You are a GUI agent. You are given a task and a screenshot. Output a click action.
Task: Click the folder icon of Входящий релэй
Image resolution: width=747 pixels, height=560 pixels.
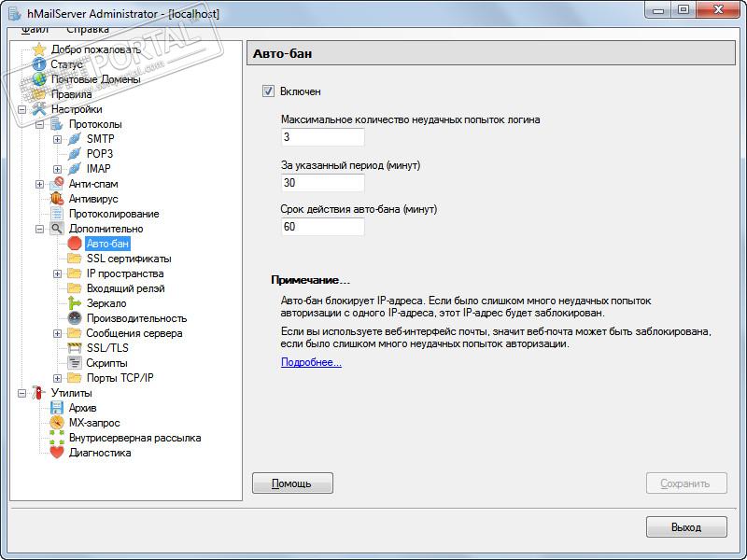coord(75,288)
